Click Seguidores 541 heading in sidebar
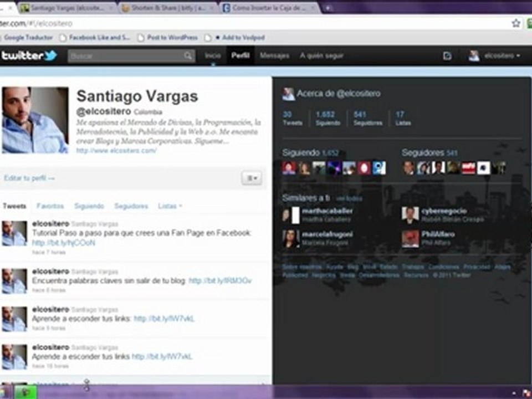532x399 pixels. [x=430, y=153]
